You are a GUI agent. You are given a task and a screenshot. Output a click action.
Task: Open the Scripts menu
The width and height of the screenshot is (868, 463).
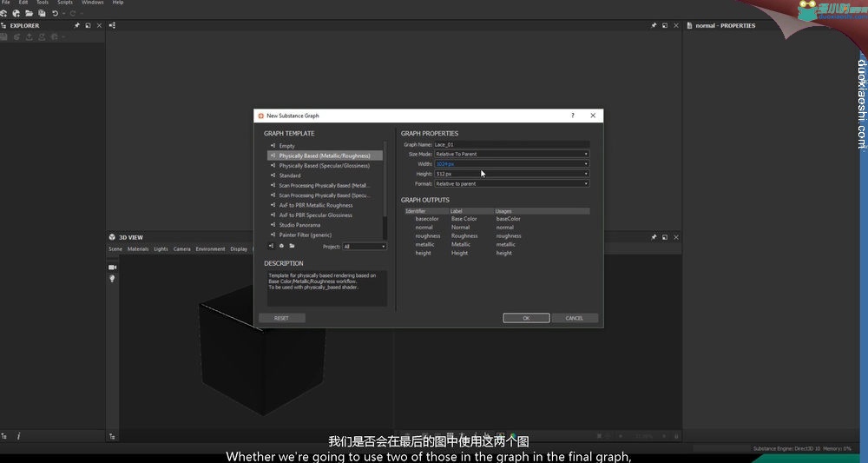(x=65, y=3)
